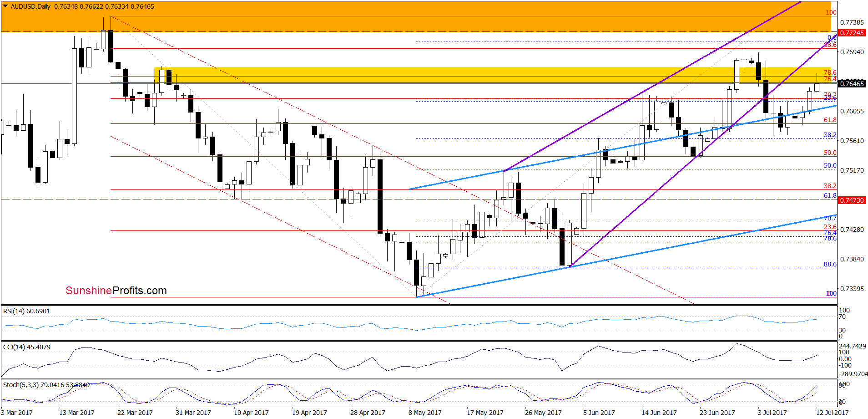
Task: Click the AUDUSD,Daily chart title
Action: pyautogui.click(x=30, y=6)
